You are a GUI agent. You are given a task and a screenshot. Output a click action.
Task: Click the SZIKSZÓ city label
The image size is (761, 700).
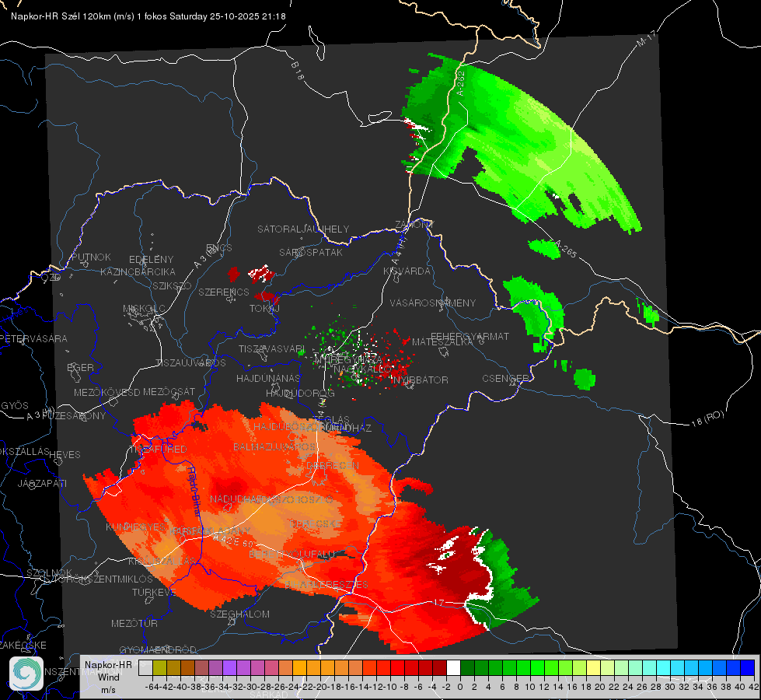[x=173, y=285]
